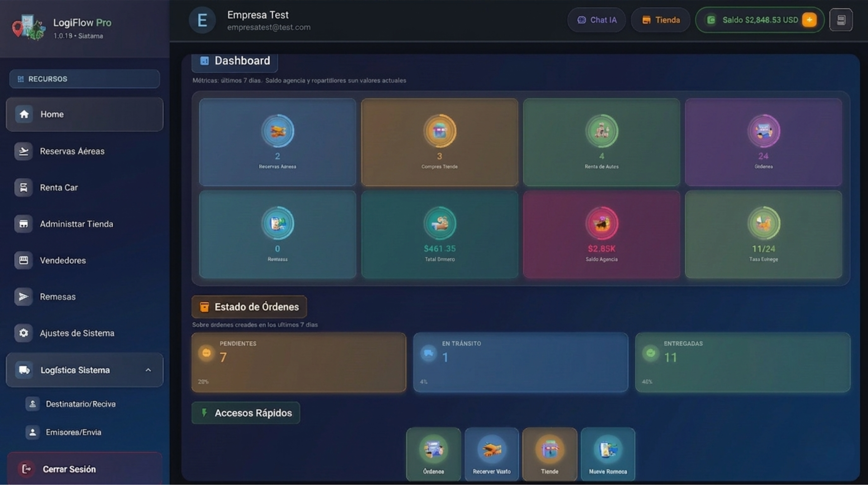Viewport: 868px width, 488px height.
Task: Click Cerrar Sesión to log out
Action: coord(69,469)
